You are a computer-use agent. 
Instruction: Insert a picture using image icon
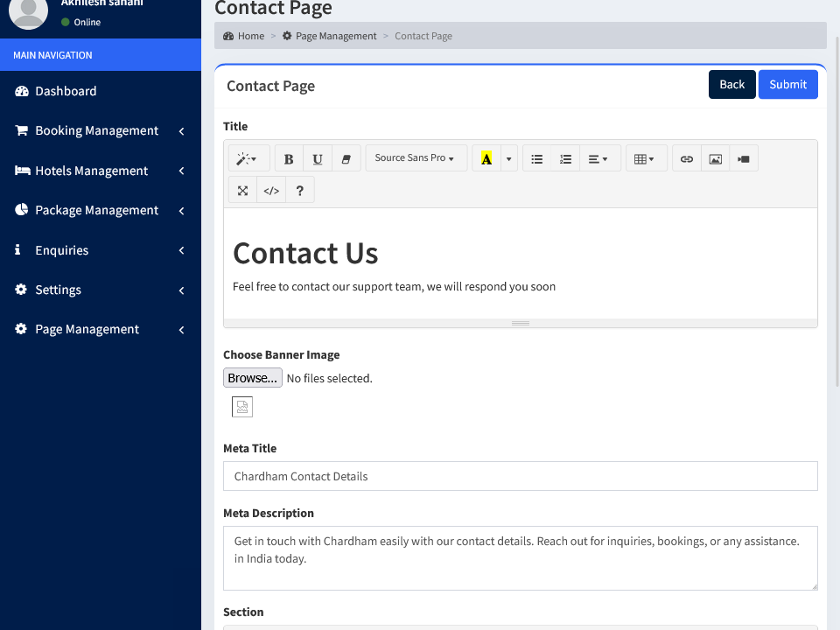click(x=715, y=158)
